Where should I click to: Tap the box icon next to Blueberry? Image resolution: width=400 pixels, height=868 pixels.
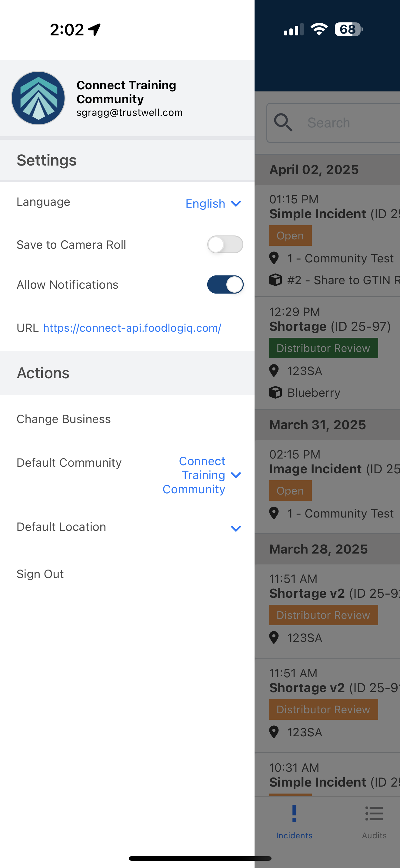[x=275, y=393]
